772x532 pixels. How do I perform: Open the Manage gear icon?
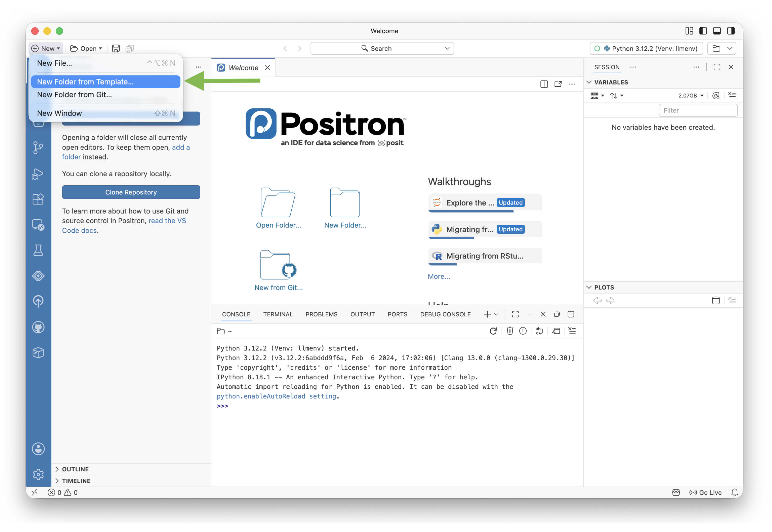point(38,474)
